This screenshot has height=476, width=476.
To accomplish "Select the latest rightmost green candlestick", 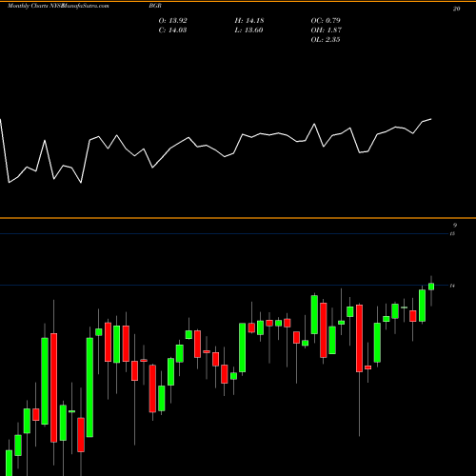I will pyautogui.click(x=431, y=287).
